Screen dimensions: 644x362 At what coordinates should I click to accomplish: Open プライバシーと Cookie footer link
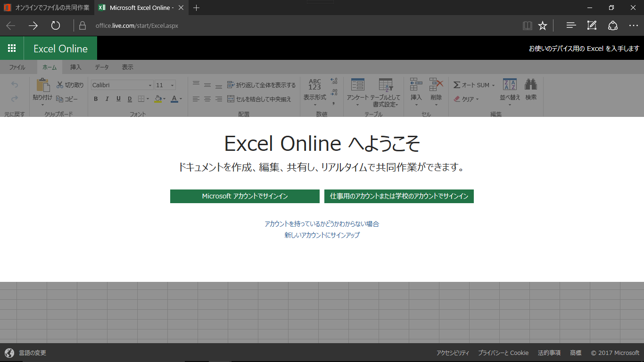click(504, 353)
